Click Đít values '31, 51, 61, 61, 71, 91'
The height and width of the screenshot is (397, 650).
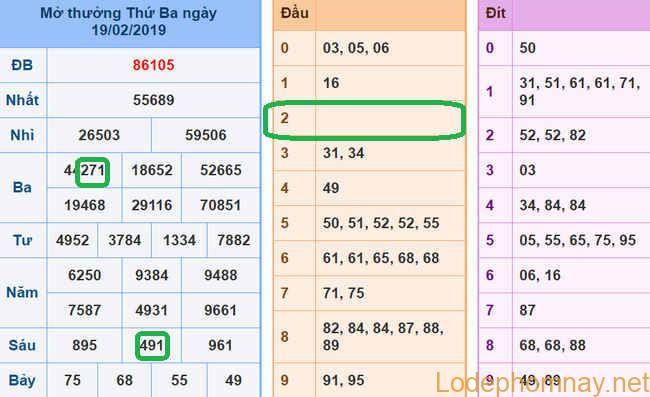[x=580, y=92]
